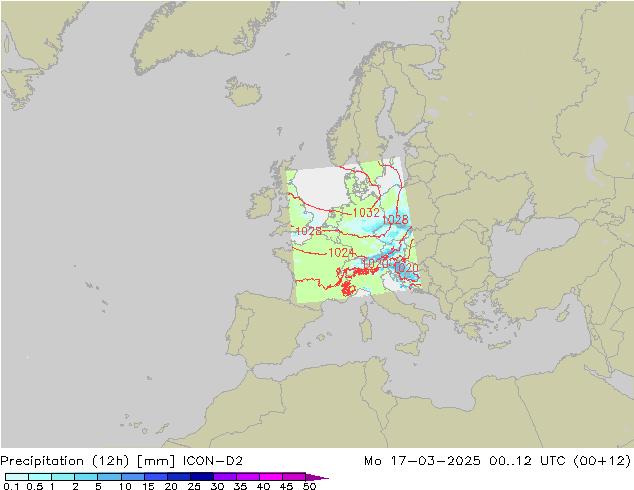Screen dimensions: 634x490
Task: Click the easternmost 1020 isobar label
Action: 406,268
